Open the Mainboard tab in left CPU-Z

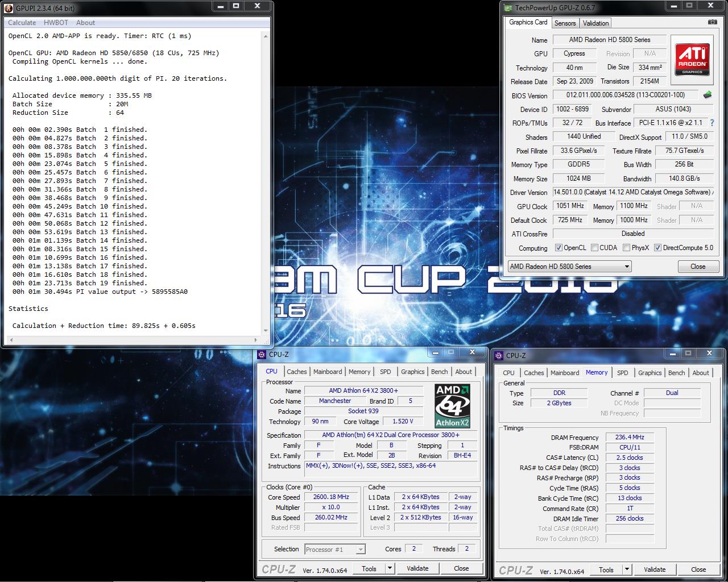pos(328,372)
